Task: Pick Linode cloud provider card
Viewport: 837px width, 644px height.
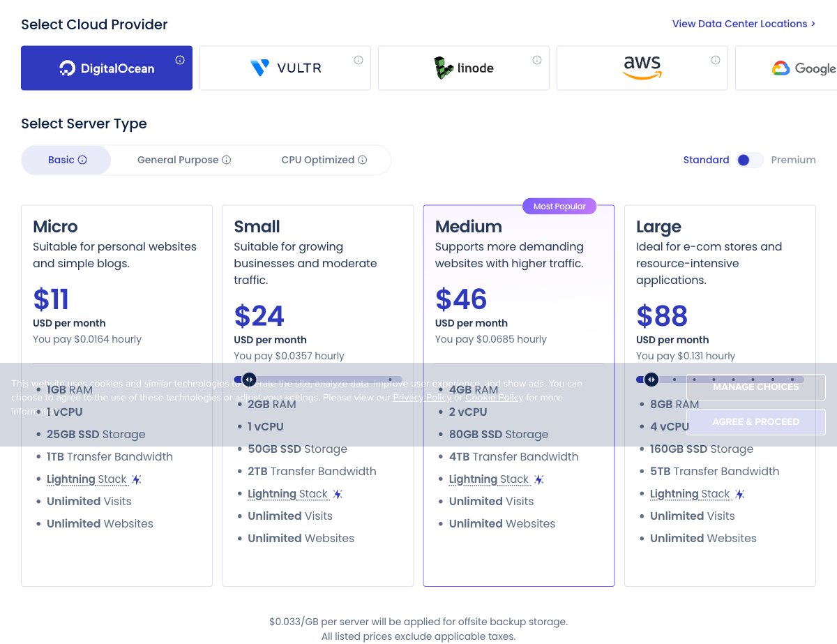Action: 464,68
